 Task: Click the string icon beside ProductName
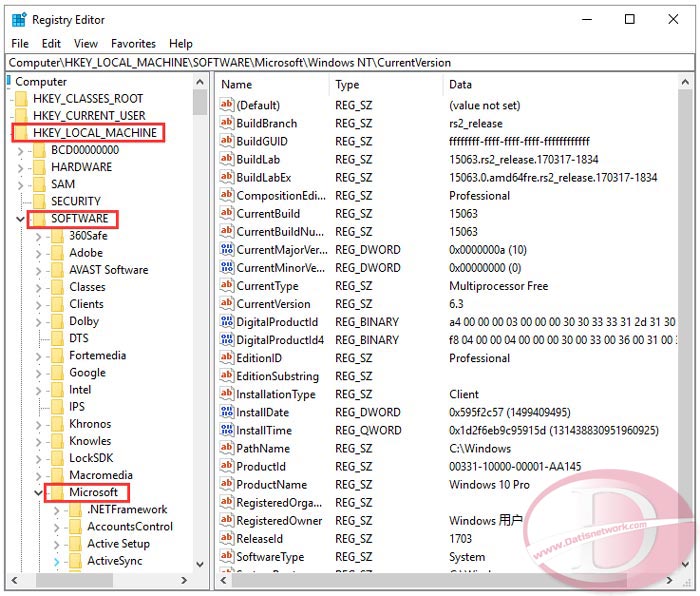click(227, 484)
